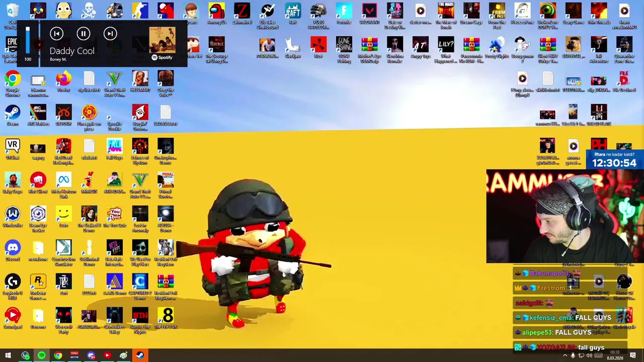
Task: Open the Raft game shortcut
Action: [293, 14]
